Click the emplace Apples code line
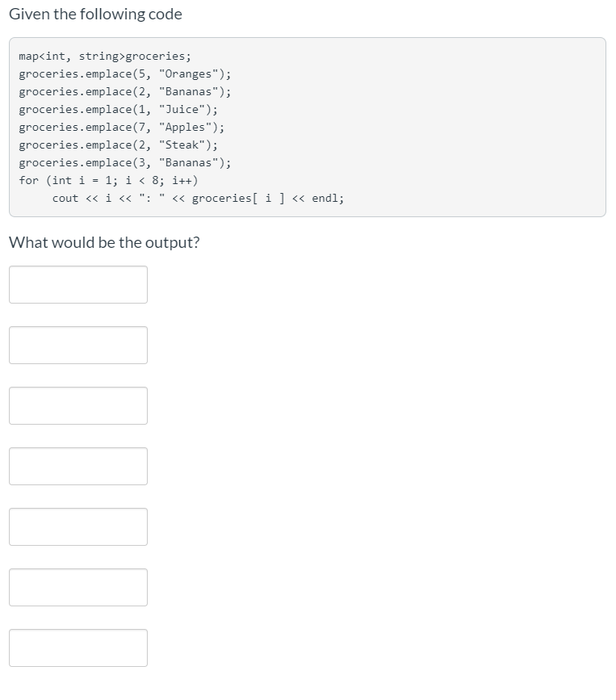Screen dimensions: 616x700 [x=121, y=127]
